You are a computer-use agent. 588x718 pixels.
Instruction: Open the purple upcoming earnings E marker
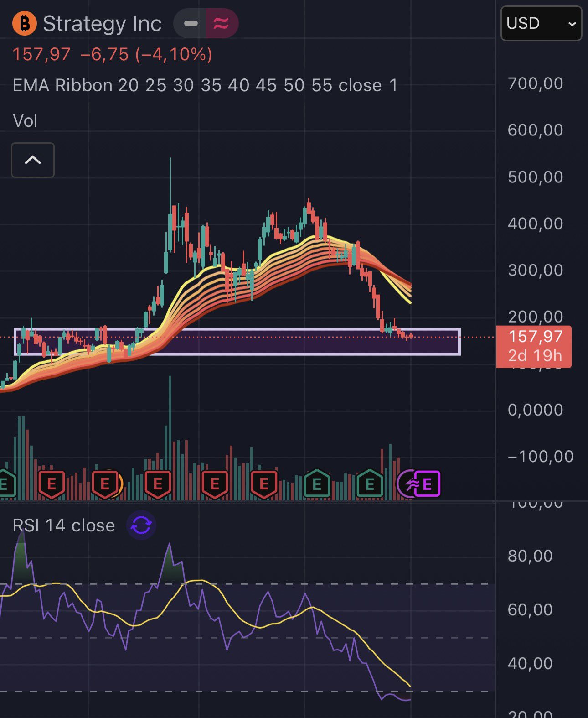tap(427, 484)
